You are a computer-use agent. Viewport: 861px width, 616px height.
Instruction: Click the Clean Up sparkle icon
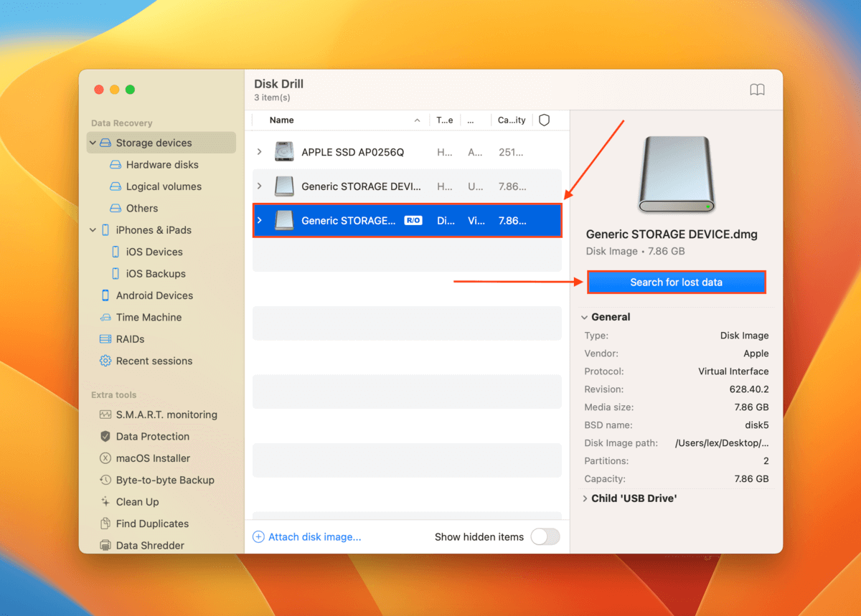[x=105, y=502]
